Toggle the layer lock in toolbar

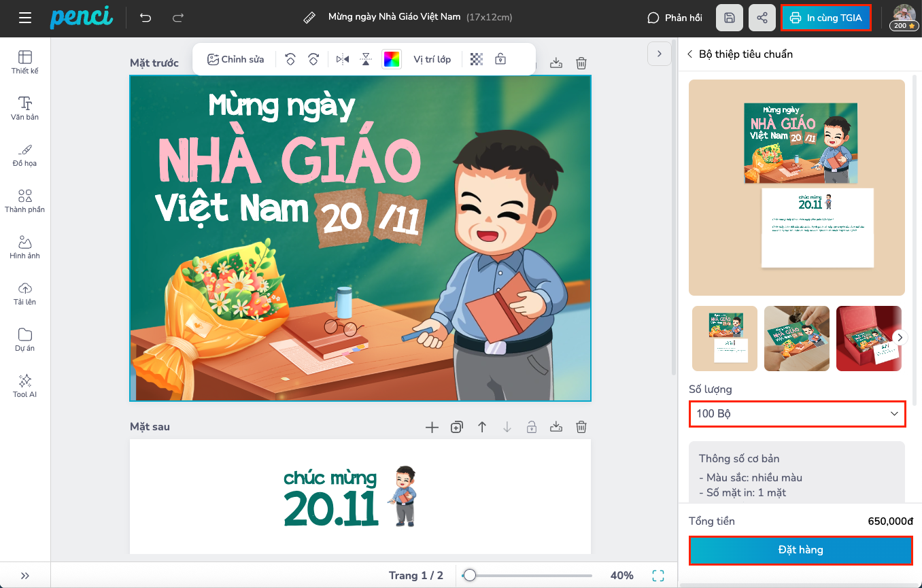click(500, 59)
